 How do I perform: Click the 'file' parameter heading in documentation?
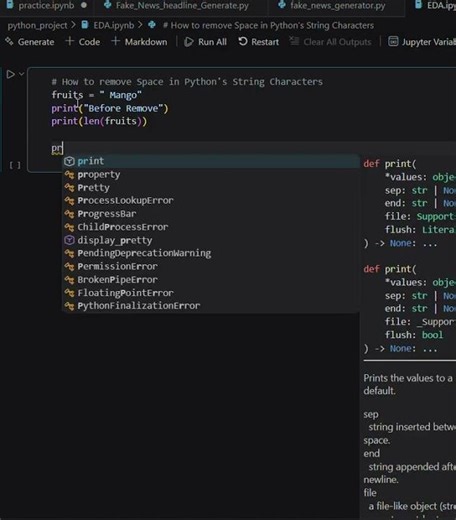[370, 493]
